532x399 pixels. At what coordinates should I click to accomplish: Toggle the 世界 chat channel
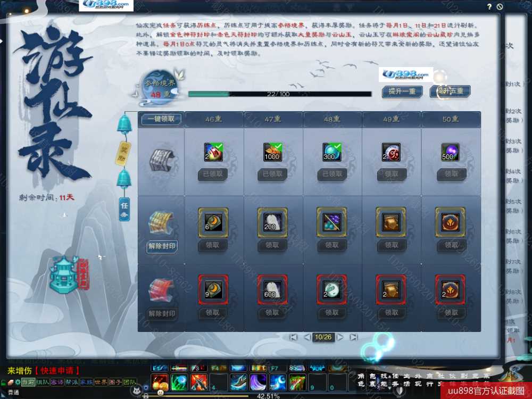101,383
